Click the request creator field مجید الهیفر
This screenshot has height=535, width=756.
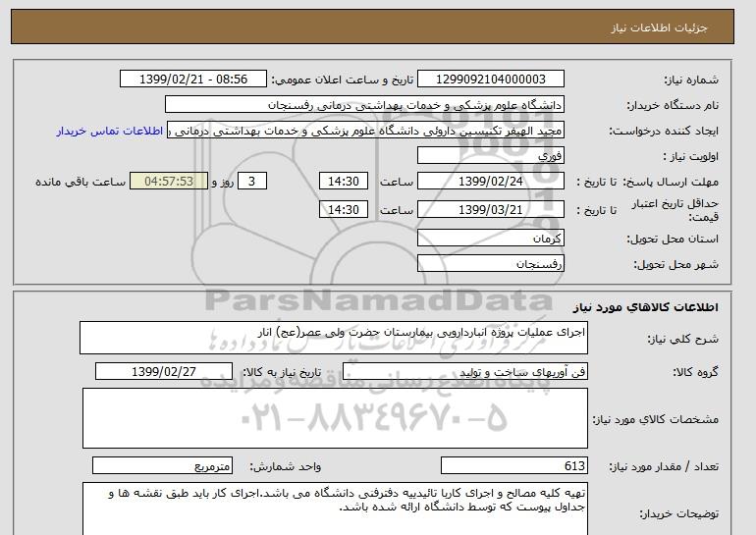(x=365, y=131)
